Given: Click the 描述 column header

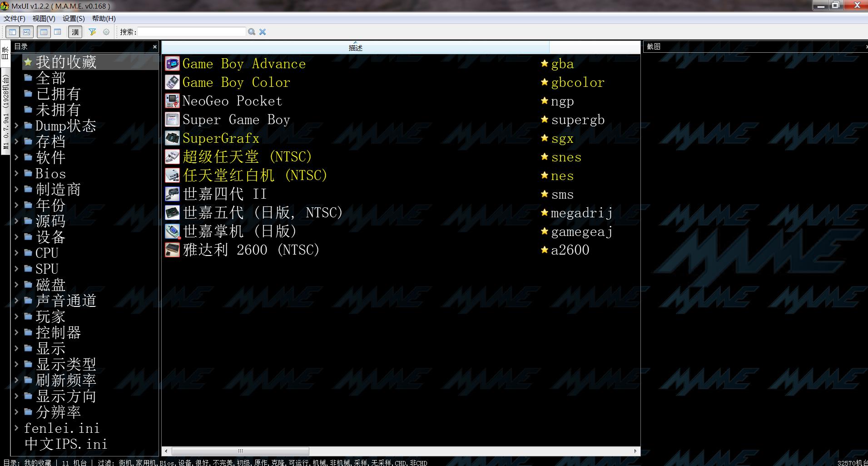Looking at the screenshot, I should [x=355, y=48].
